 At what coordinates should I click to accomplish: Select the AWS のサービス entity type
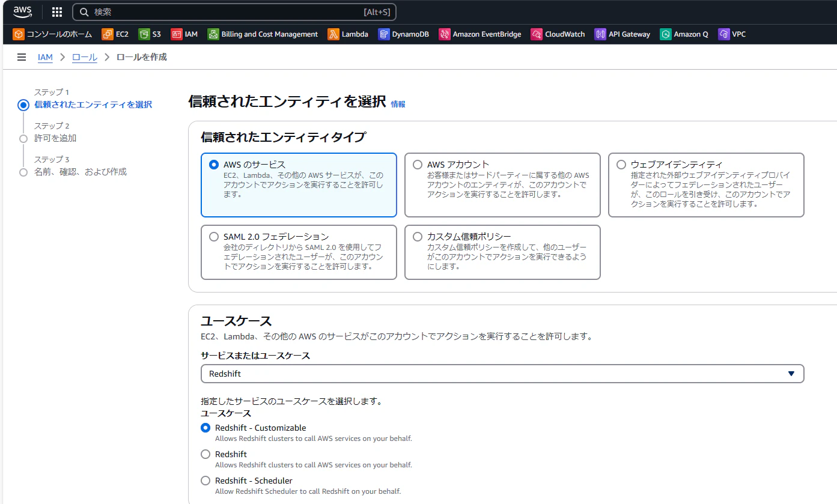pyautogui.click(x=299, y=184)
